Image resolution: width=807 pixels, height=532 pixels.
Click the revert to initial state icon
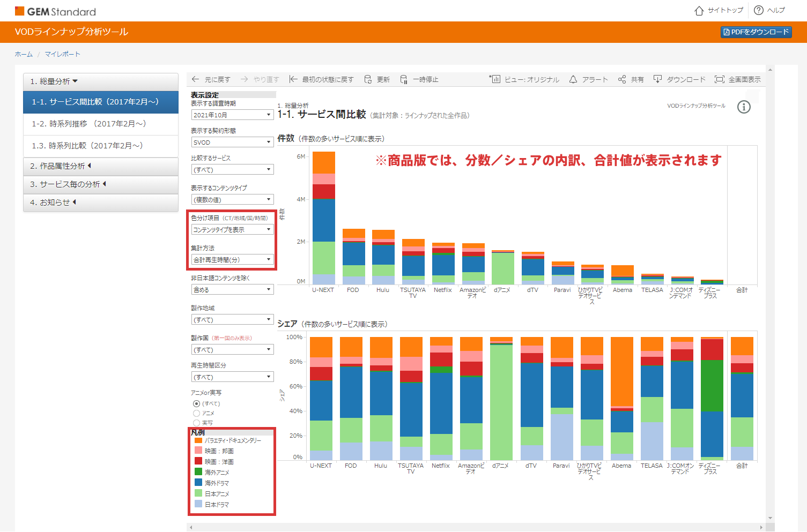[293, 79]
